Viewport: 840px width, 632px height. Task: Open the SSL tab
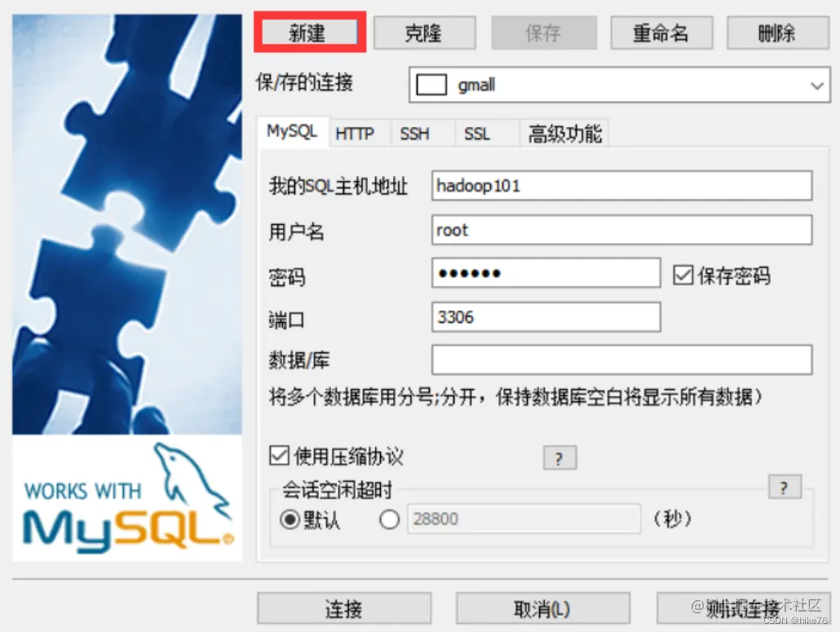[x=477, y=134]
